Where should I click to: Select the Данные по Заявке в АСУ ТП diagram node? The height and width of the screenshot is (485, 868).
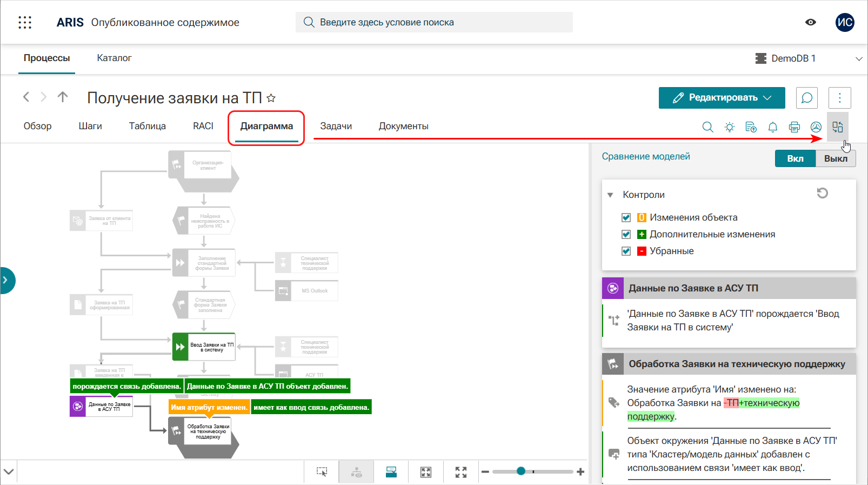(101, 407)
